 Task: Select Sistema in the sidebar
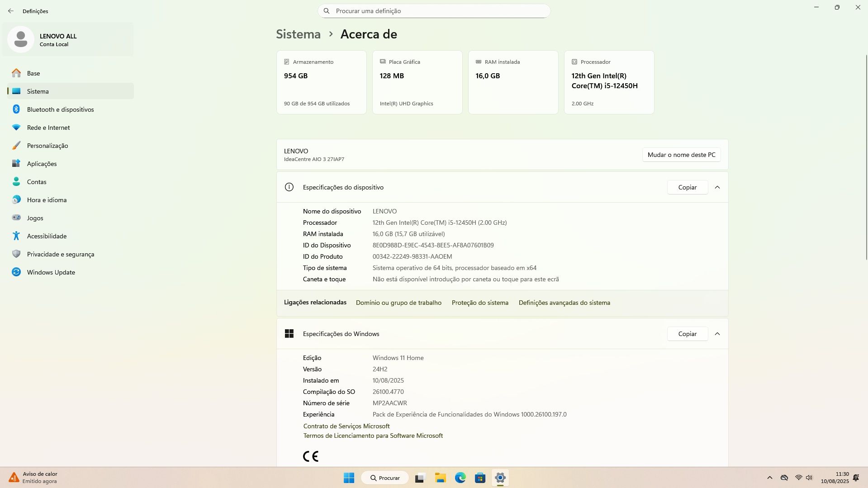coord(71,91)
